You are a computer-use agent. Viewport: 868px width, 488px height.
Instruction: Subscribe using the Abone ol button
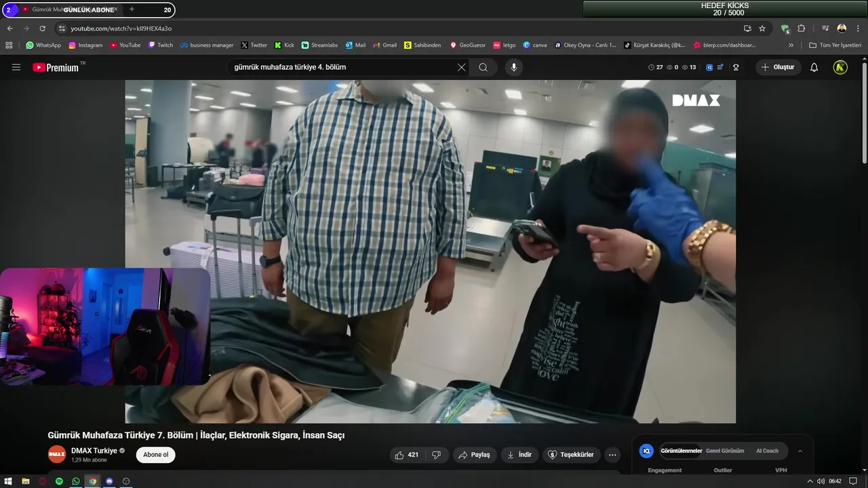155,455
